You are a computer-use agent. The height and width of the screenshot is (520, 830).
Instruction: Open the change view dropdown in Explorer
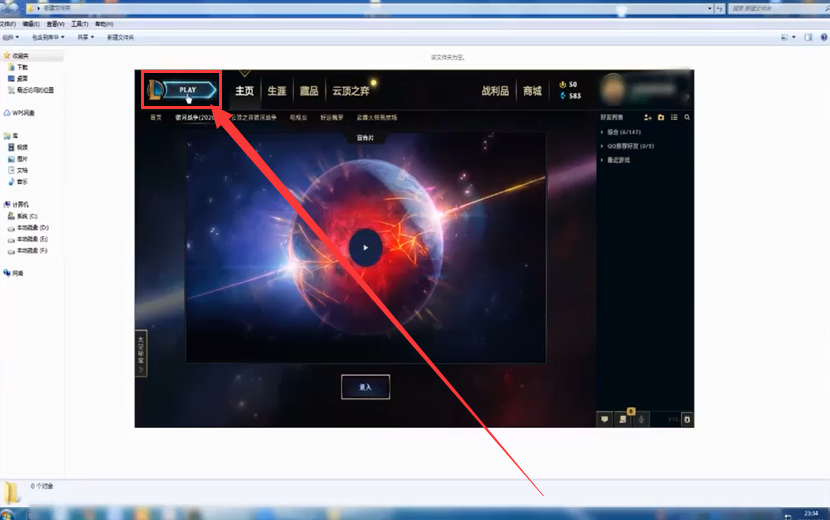click(x=793, y=38)
